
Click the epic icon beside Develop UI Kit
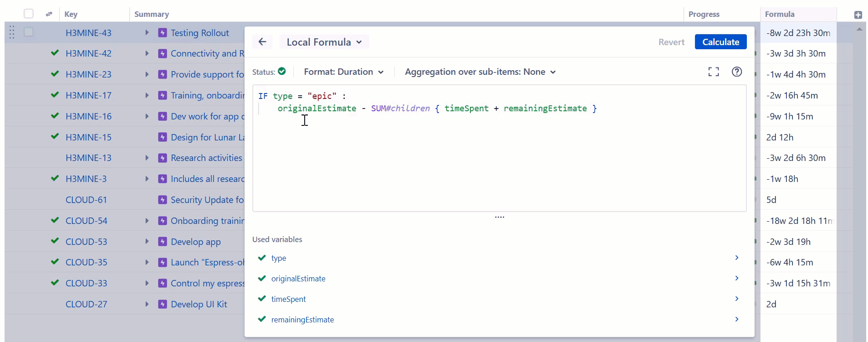tap(163, 304)
